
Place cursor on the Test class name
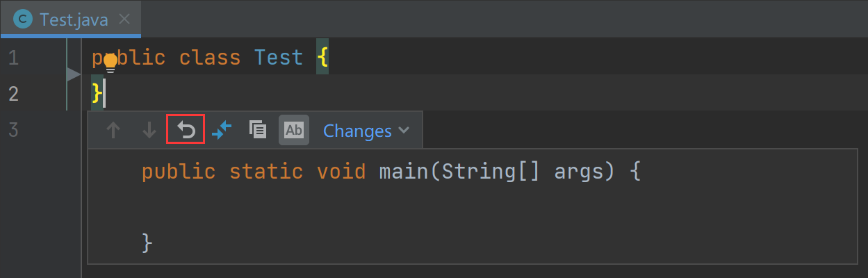[279, 57]
